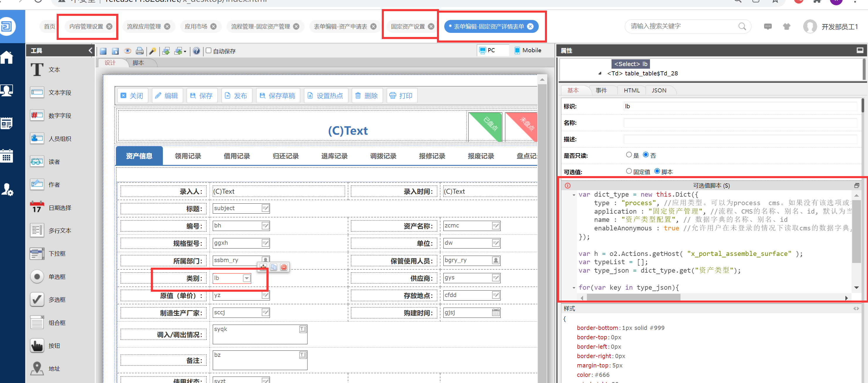
Task: Select 固定值 radio for 可选值
Action: (x=629, y=171)
